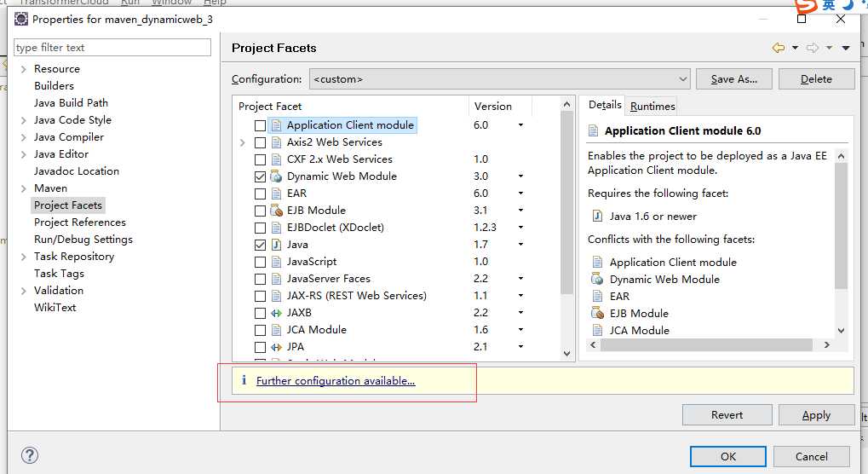Image resolution: width=868 pixels, height=474 pixels.
Task: Click the EJB Module facet icon
Action: [x=276, y=211]
